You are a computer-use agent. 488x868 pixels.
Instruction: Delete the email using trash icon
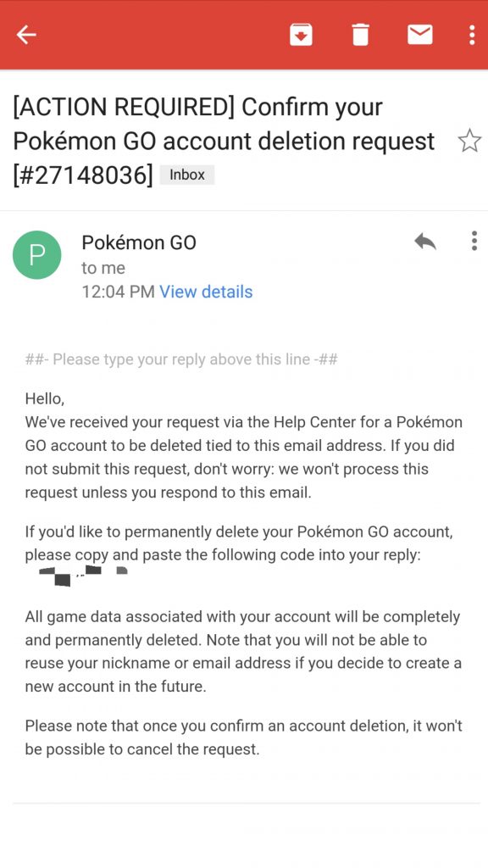(360, 35)
